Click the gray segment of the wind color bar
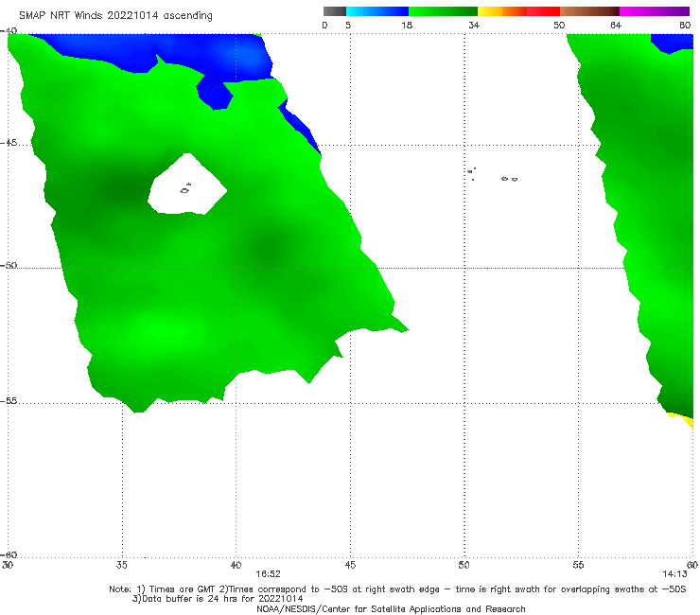The width and height of the screenshot is (700, 615). pos(335,11)
